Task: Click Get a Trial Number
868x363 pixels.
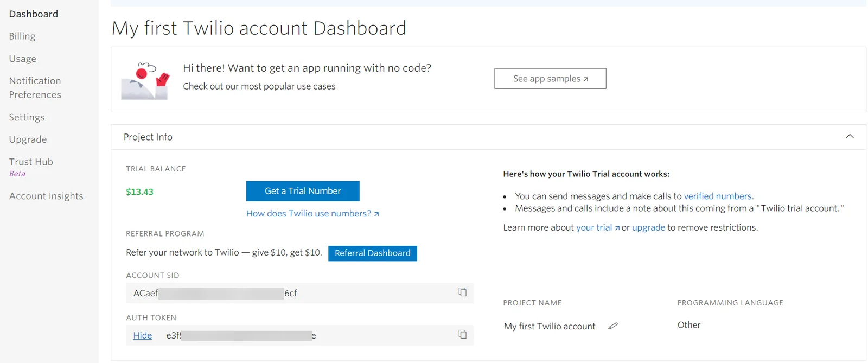Action: (x=303, y=191)
